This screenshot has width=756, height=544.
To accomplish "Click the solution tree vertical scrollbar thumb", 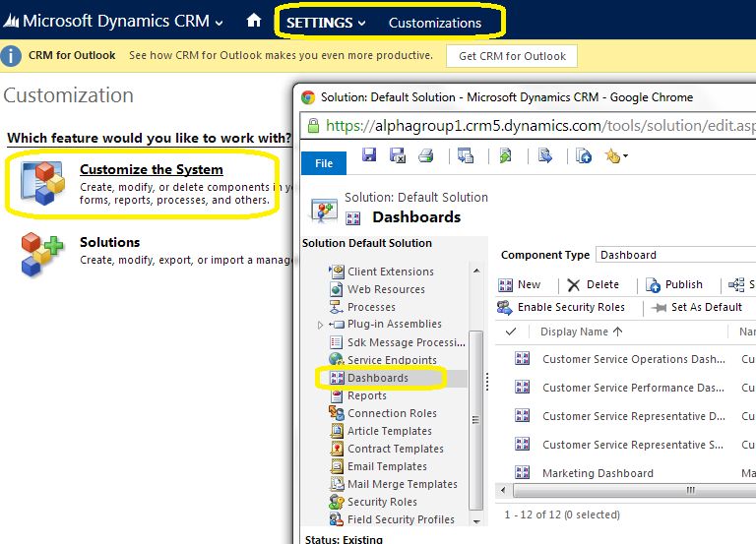I will click(475, 420).
